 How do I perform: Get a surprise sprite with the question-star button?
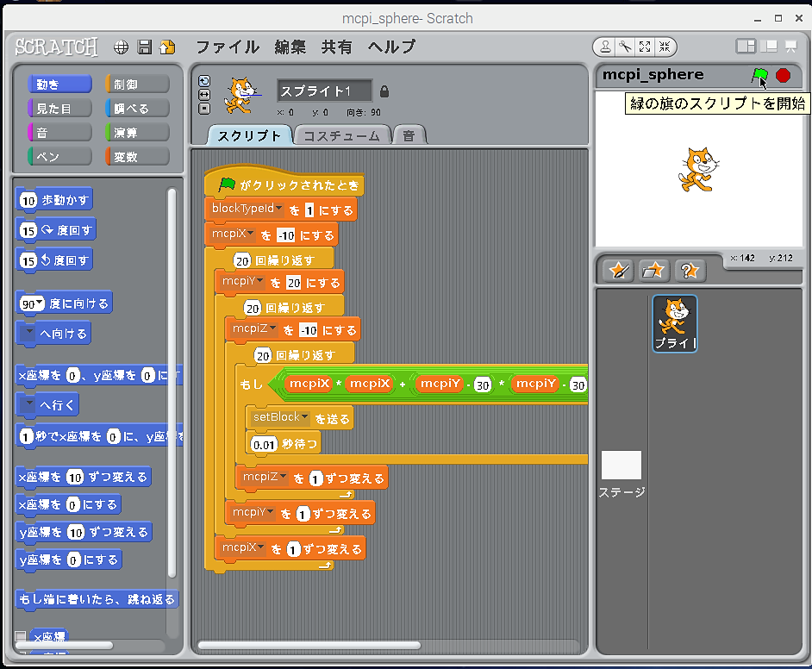point(690,271)
